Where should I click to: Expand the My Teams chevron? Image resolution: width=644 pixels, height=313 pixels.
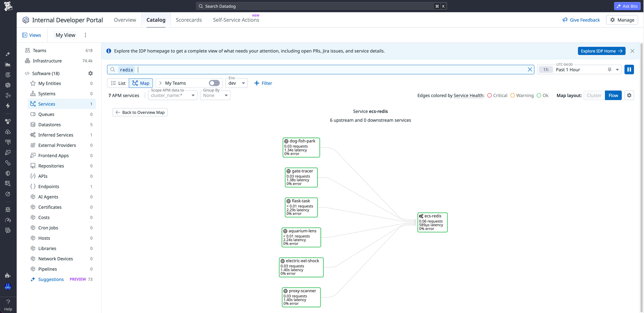pos(161,83)
